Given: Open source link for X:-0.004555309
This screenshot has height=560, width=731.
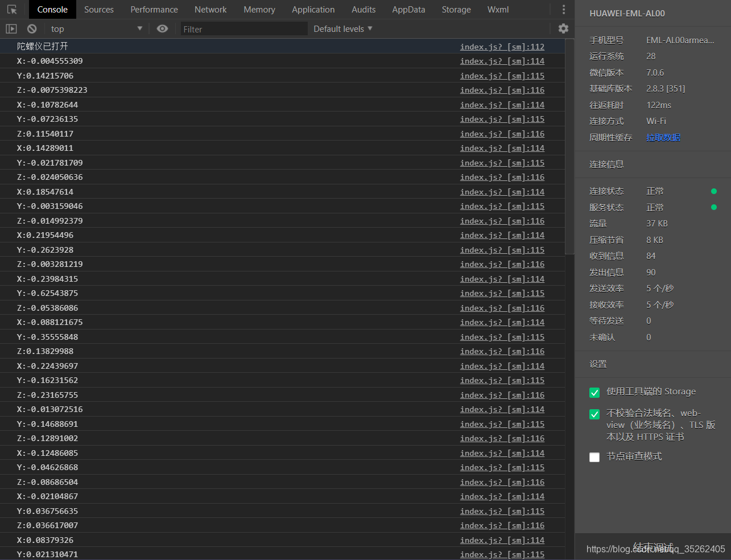Looking at the screenshot, I should point(502,61).
